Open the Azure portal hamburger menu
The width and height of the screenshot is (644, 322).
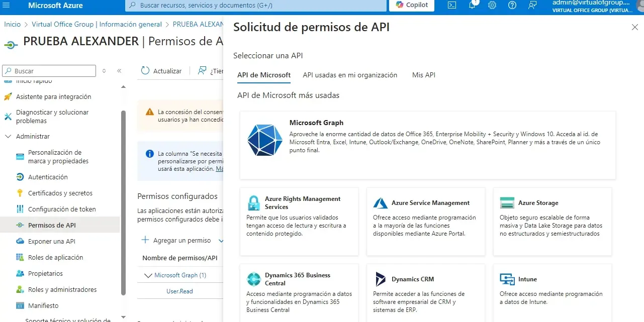point(7,5)
